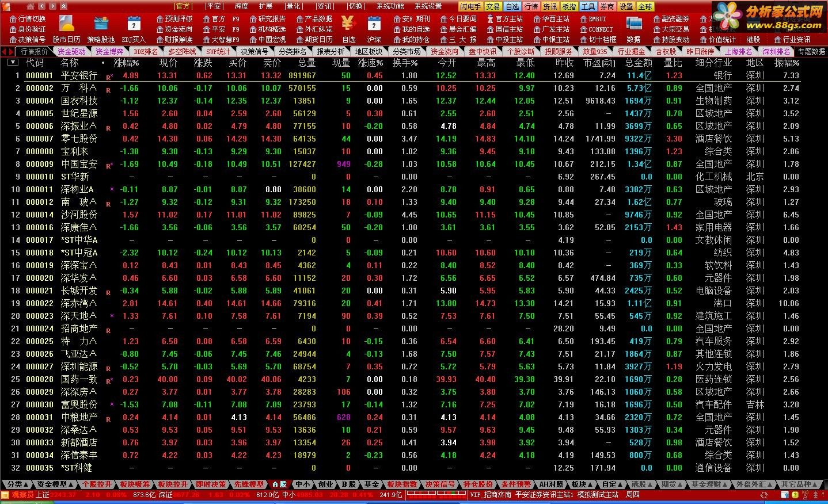This screenshot has width=828, height=504.
Task: Open 行情切换 shortcut
Action: 27,19
